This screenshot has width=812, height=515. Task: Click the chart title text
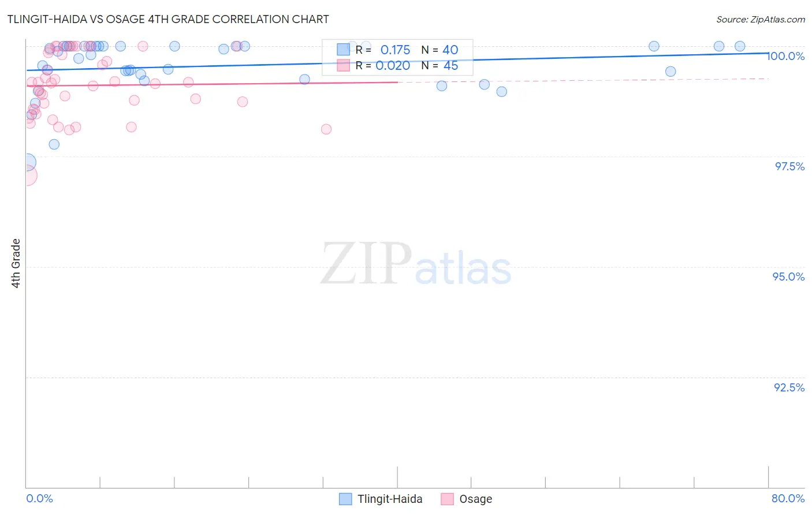click(168, 19)
